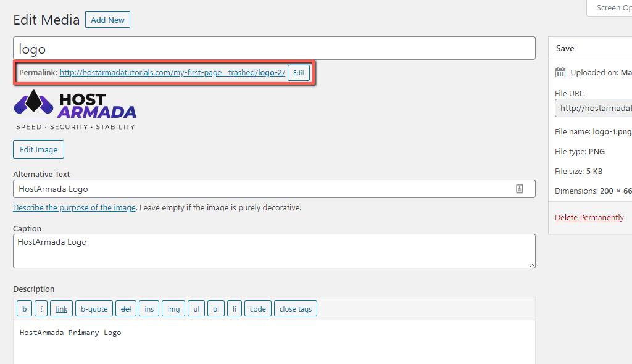This screenshot has height=364, width=632.
Task: Open the logo-2 permalink URL
Action: pos(173,73)
